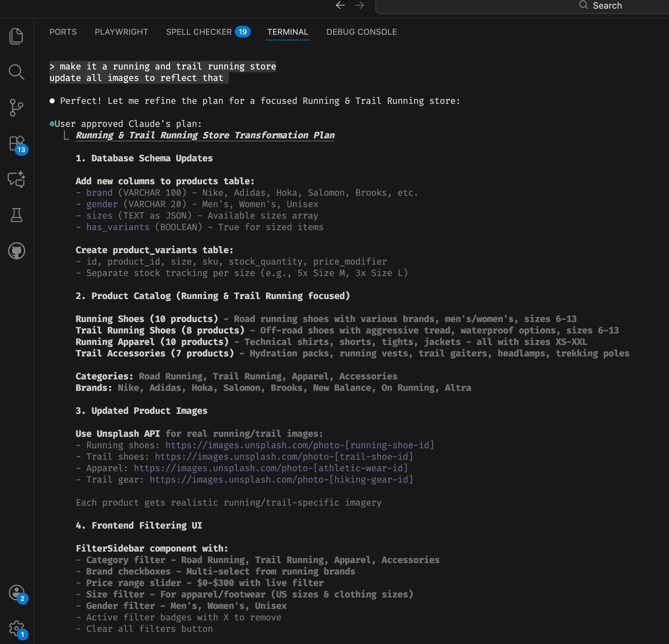Click the 'Categories:' label
This screenshot has width=669, height=644.
[104, 376]
